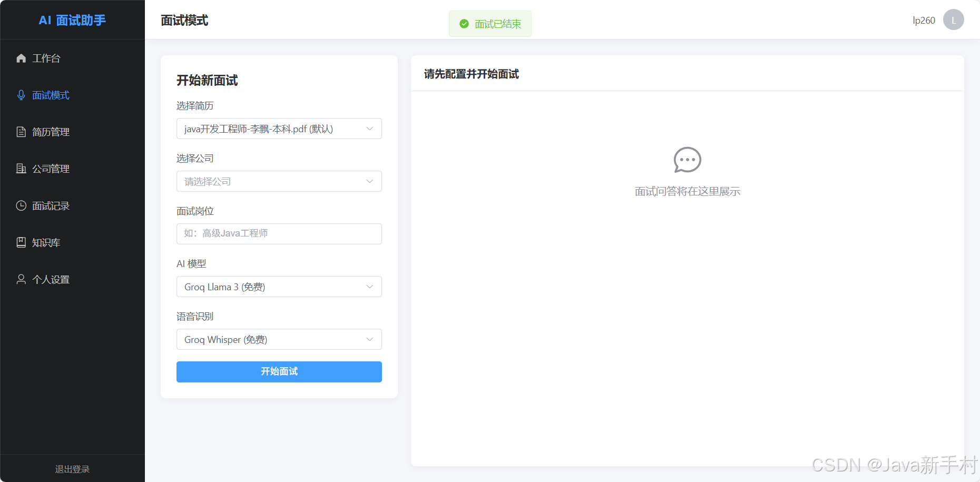Click the home icon beside 工作台
This screenshot has height=482, width=980.
point(21,58)
